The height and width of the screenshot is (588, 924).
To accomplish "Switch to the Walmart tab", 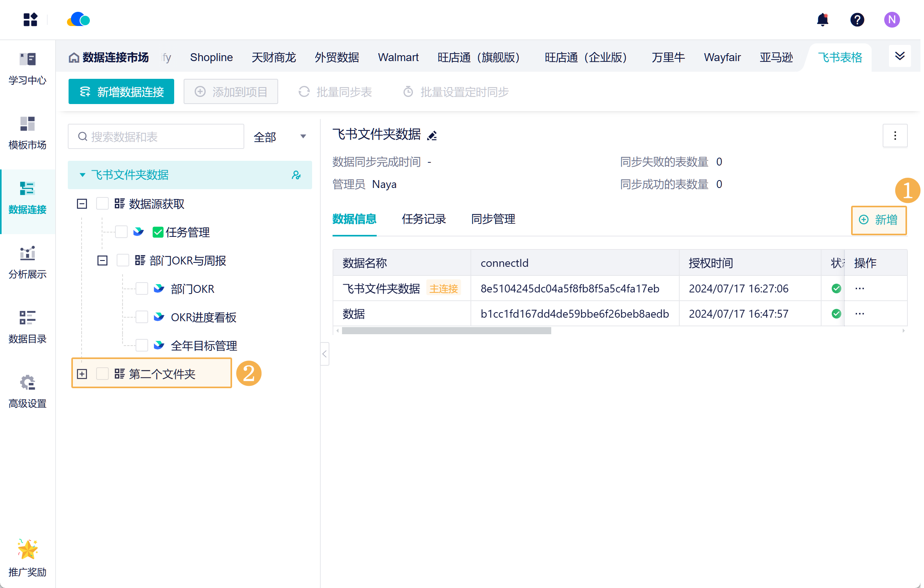I will coord(398,58).
